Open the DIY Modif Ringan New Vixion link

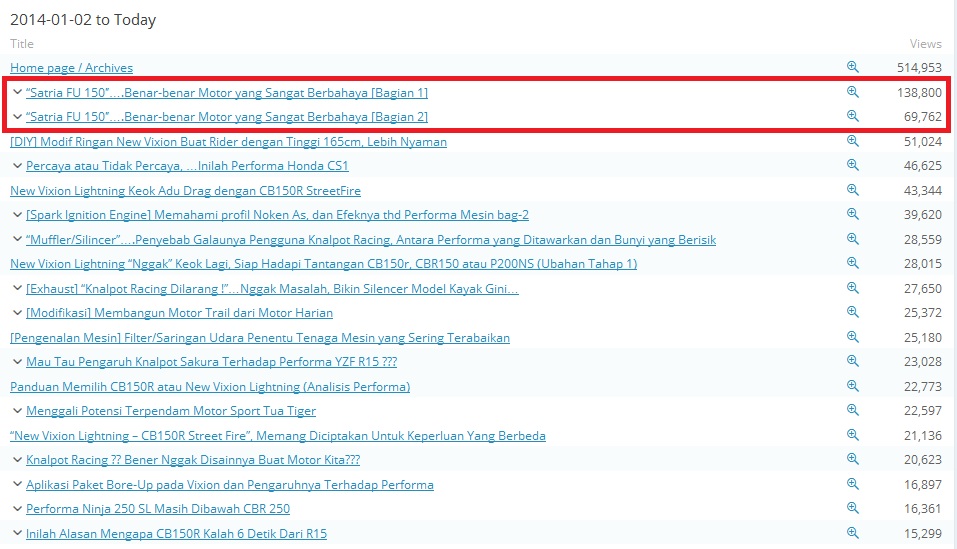[x=228, y=142]
